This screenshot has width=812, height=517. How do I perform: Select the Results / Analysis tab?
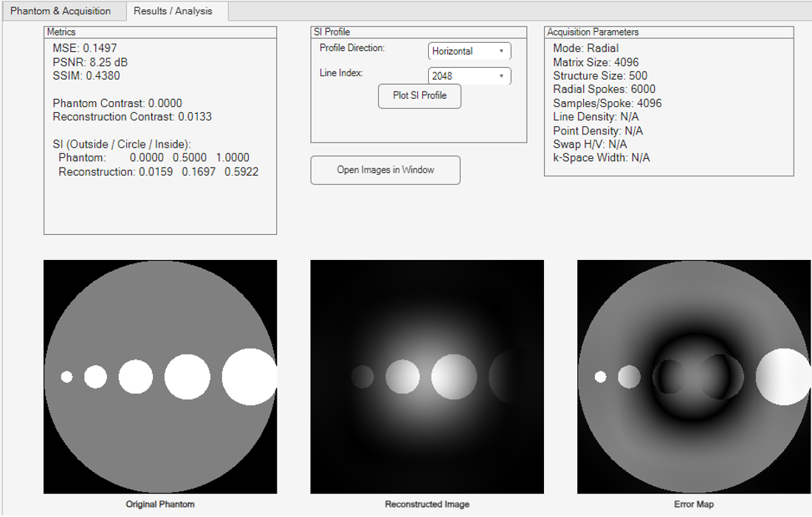pos(173,11)
